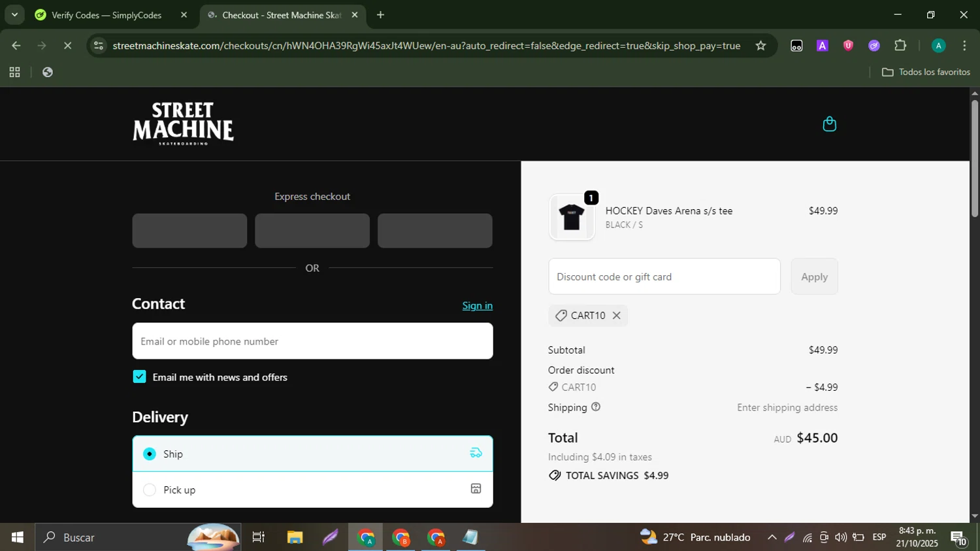Open the shopping bag cart icon
This screenshot has width=980, height=551.
coord(829,124)
